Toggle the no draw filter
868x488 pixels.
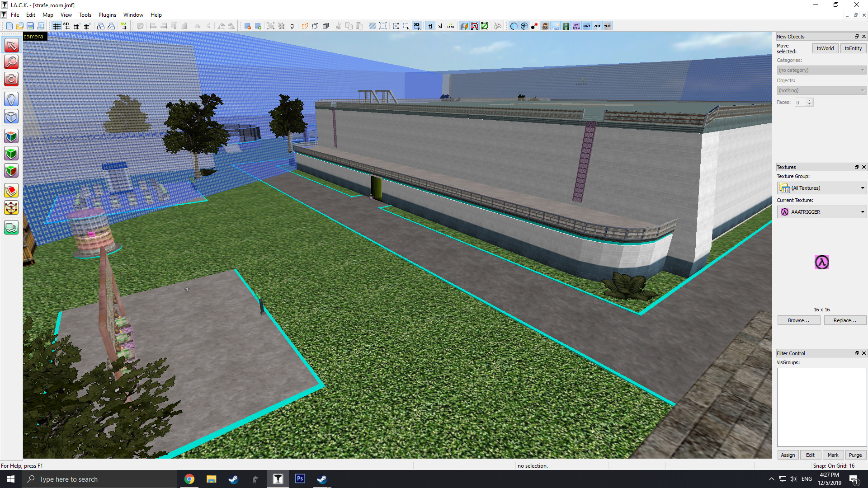click(x=576, y=26)
